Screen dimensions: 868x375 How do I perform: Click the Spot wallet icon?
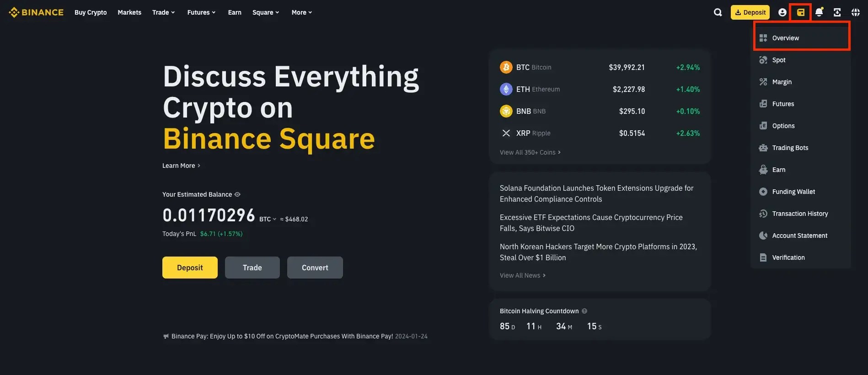763,60
